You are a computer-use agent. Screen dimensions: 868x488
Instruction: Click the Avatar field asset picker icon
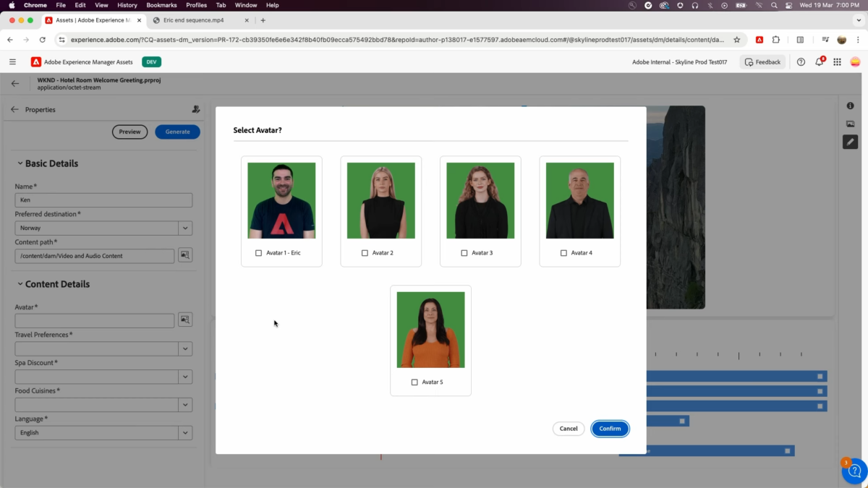185,320
